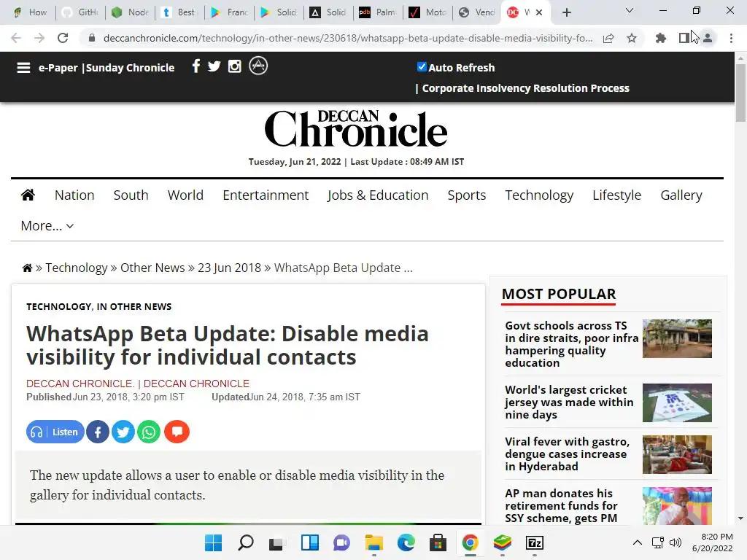The height and width of the screenshot is (560, 747).
Task: Open the Entertainment section
Action: point(266,195)
